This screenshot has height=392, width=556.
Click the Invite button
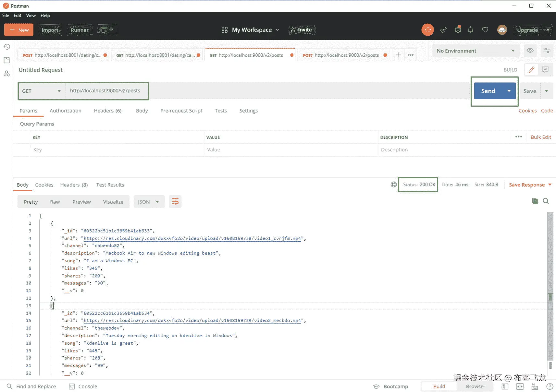(x=301, y=30)
